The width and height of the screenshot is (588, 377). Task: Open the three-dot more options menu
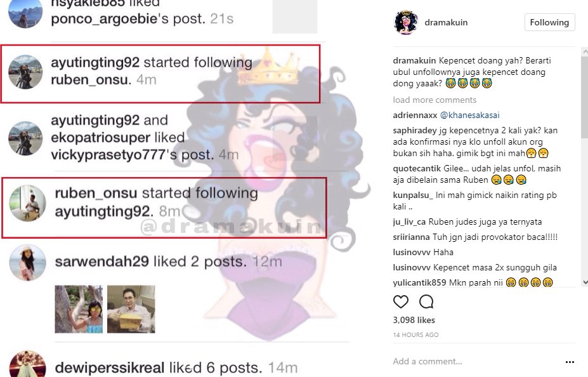570,362
